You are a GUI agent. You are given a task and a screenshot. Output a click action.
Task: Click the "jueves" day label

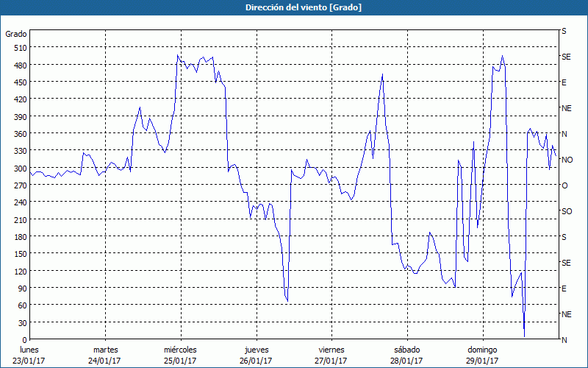pyautogui.click(x=256, y=350)
